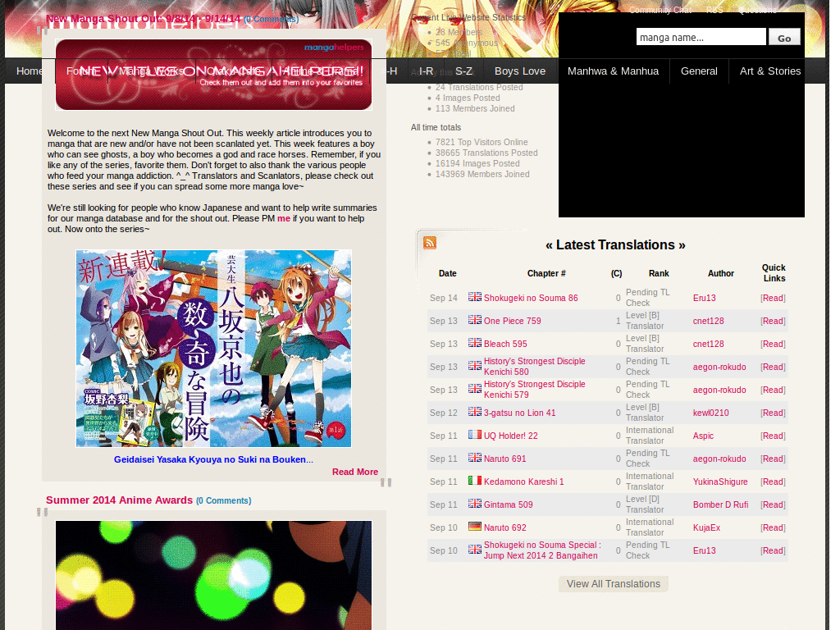Click the Go search button
Screen dimensions: 840x630
[x=784, y=38]
